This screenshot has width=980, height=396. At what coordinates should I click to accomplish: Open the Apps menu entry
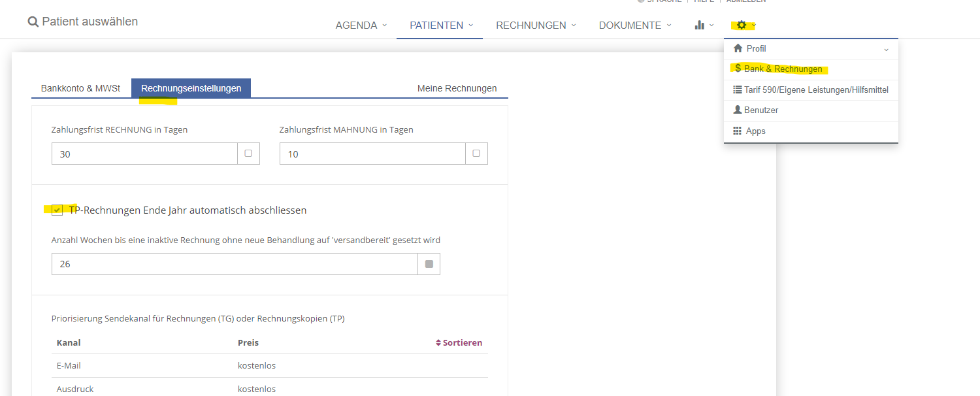(x=811, y=131)
